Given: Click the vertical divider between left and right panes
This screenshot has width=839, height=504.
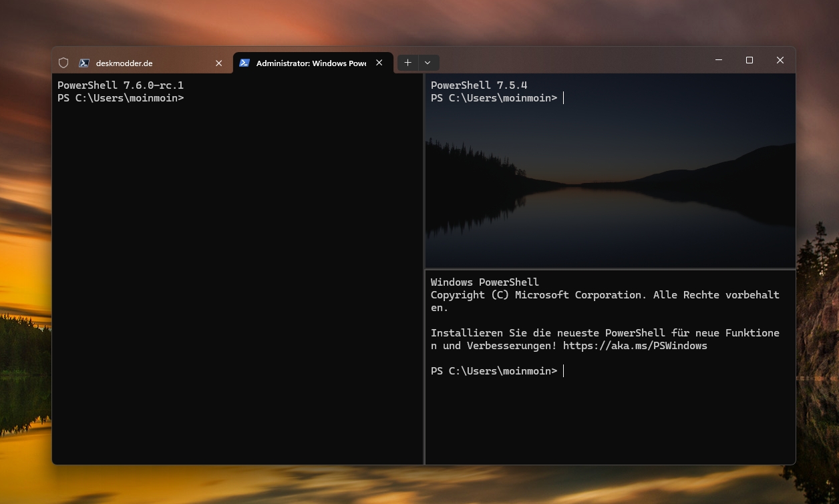Looking at the screenshot, I should click(x=424, y=267).
